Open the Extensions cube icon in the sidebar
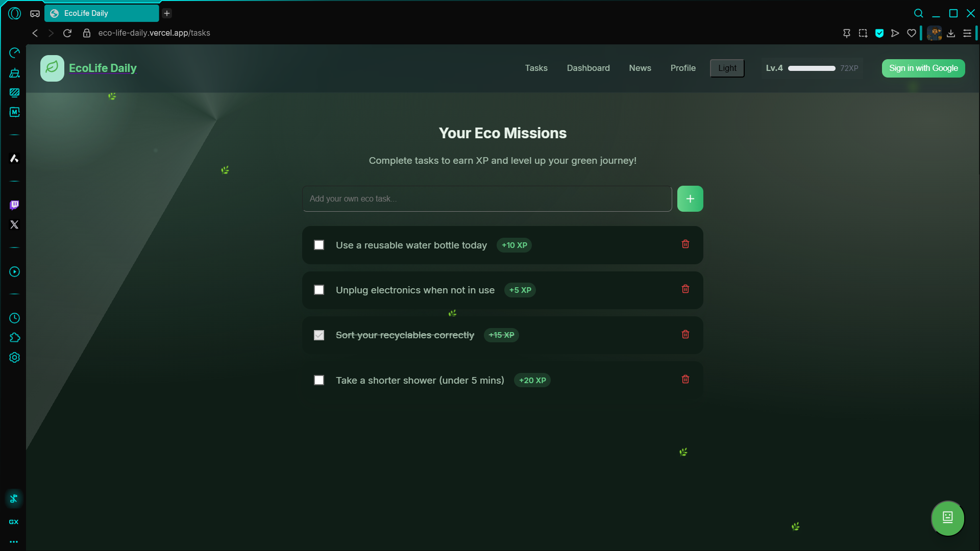 (14, 338)
